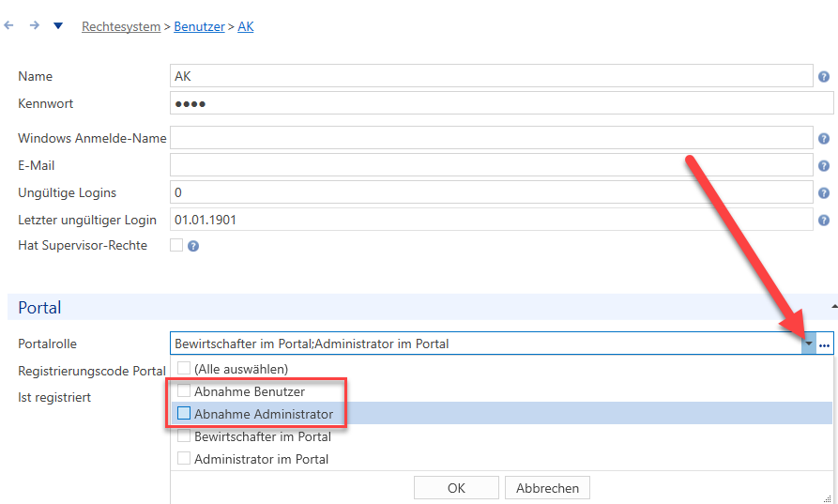
Task: Check the Abnahme Benutzer option
Action: pyautogui.click(x=184, y=390)
